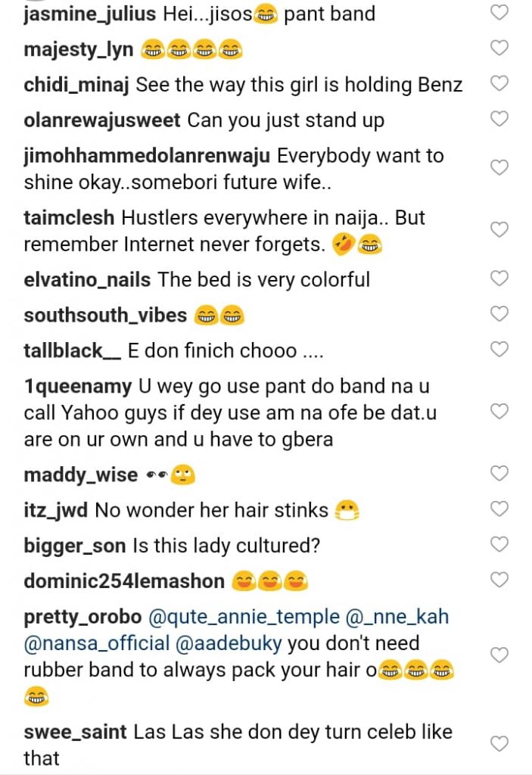Tap the heart beside majesty_lyn's comment

499,48
